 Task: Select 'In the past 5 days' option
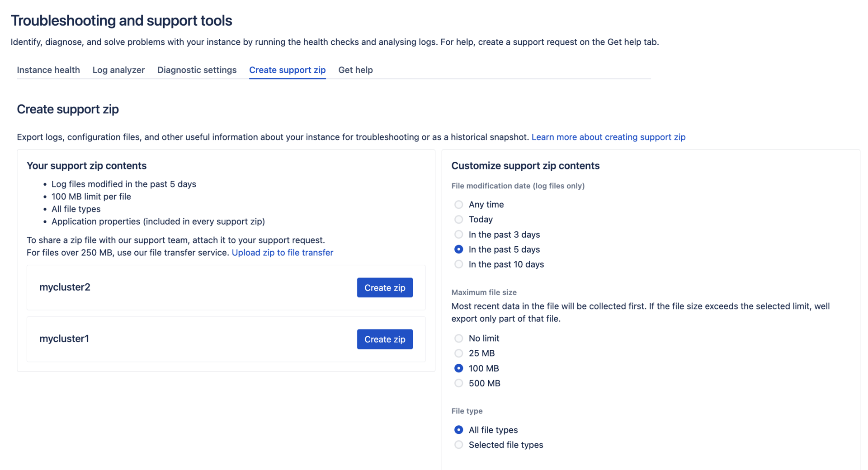(x=458, y=249)
